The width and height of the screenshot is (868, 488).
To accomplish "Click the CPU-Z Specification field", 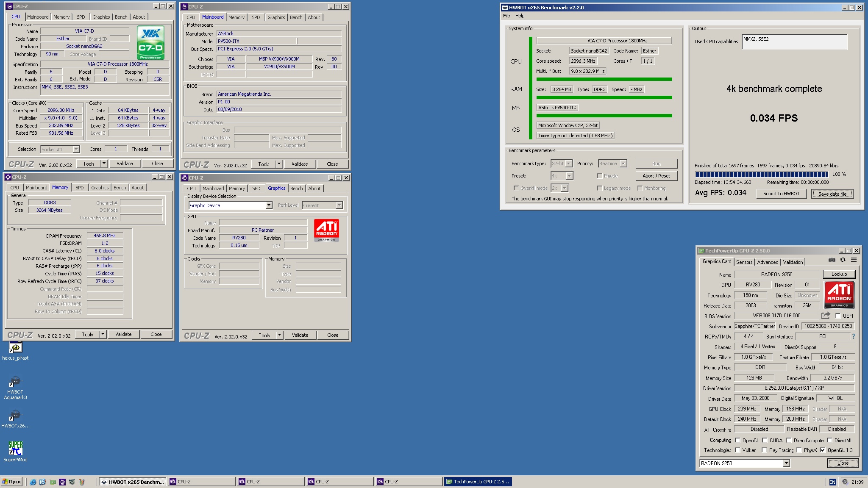I will [105, 64].
